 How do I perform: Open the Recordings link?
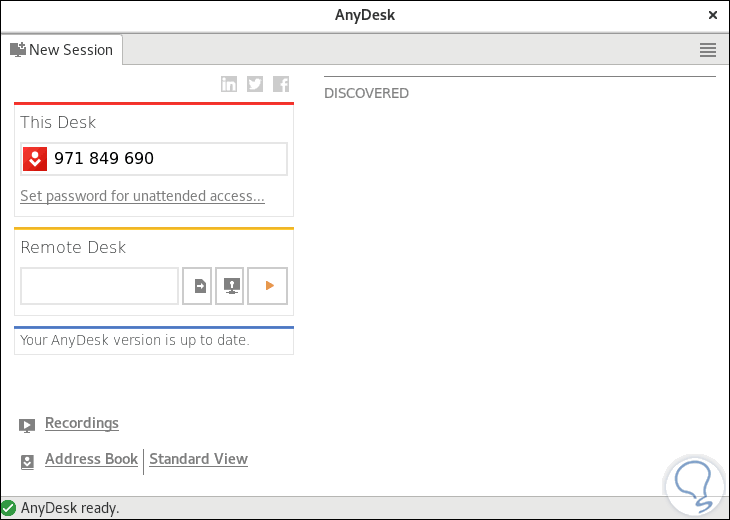(82, 423)
